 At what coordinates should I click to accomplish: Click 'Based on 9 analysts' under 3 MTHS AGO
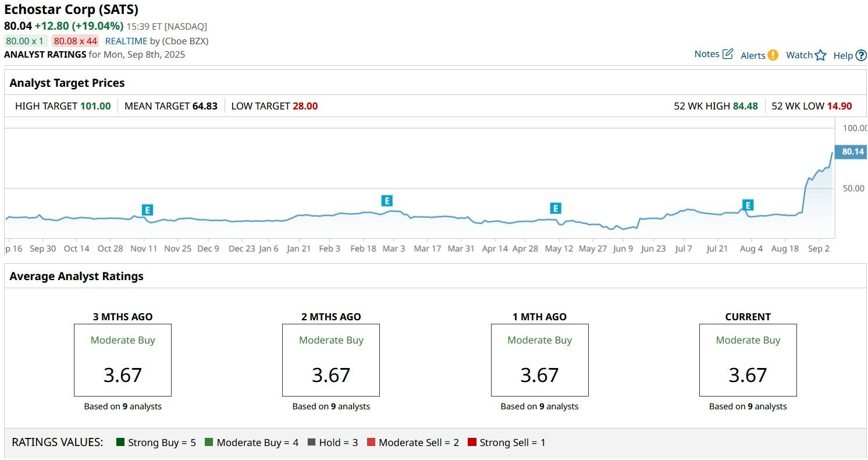coord(123,406)
